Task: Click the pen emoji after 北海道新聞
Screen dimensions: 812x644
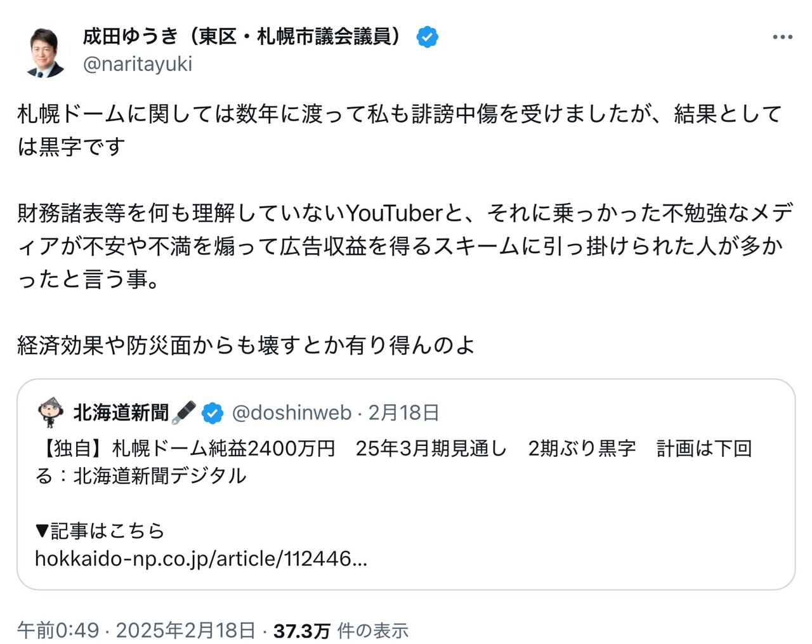Action: [x=184, y=413]
